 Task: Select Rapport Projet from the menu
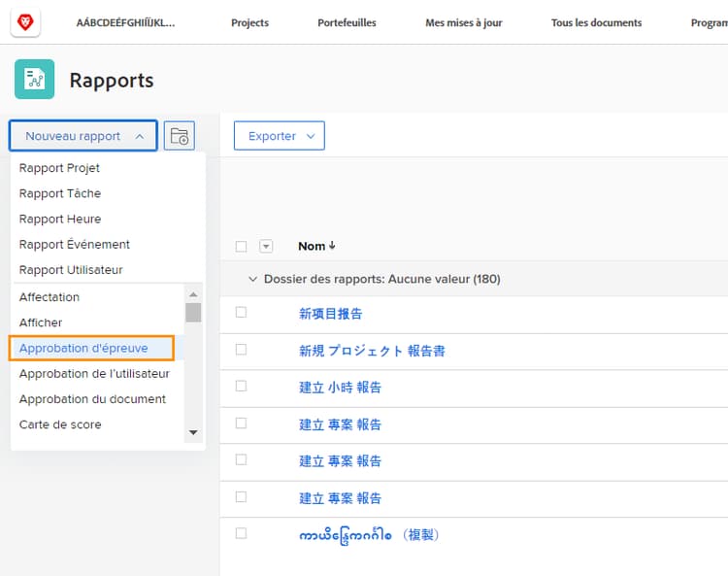point(59,168)
